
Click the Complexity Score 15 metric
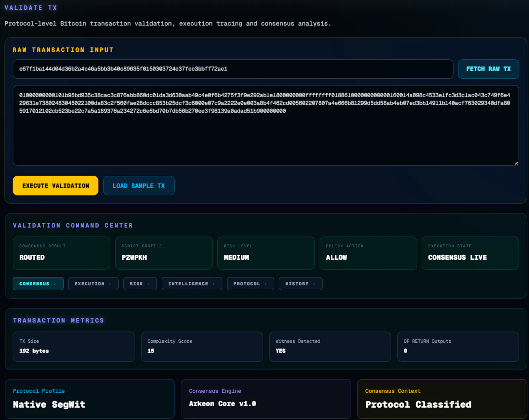[x=202, y=347]
